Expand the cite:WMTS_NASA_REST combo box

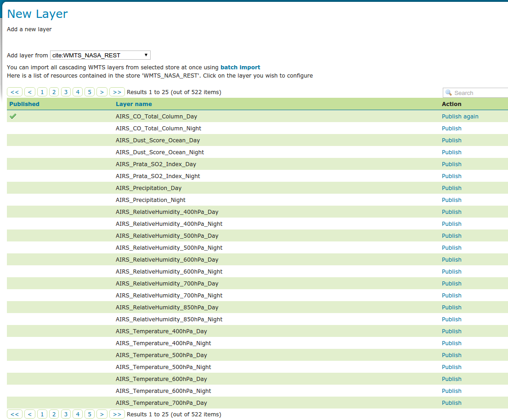pos(146,55)
